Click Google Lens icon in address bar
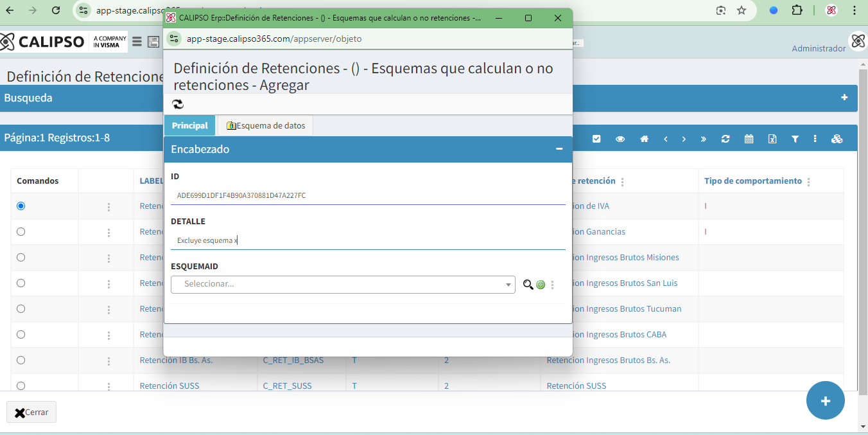The height and width of the screenshot is (435, 868). 721,10
